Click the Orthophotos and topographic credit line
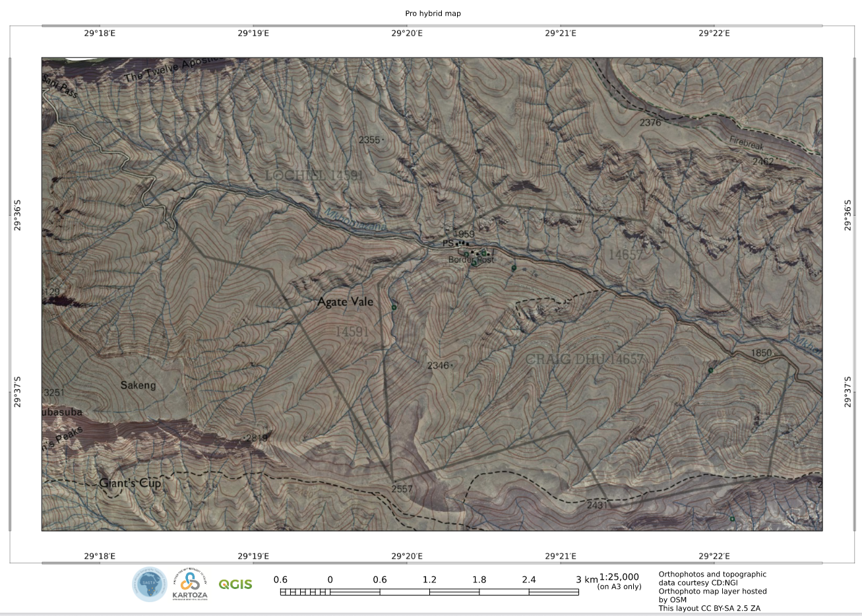Screen dimensions: 862x616 [x=712, y=574]
